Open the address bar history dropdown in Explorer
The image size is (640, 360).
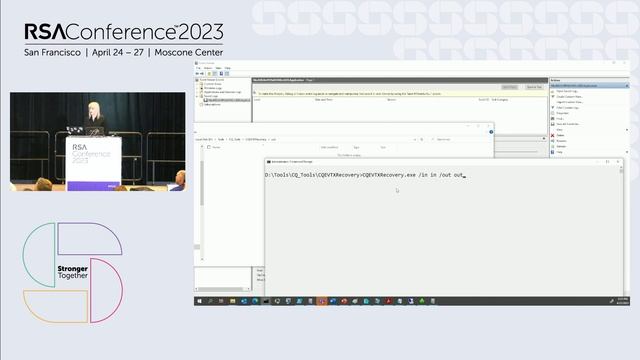coord(415,140)
